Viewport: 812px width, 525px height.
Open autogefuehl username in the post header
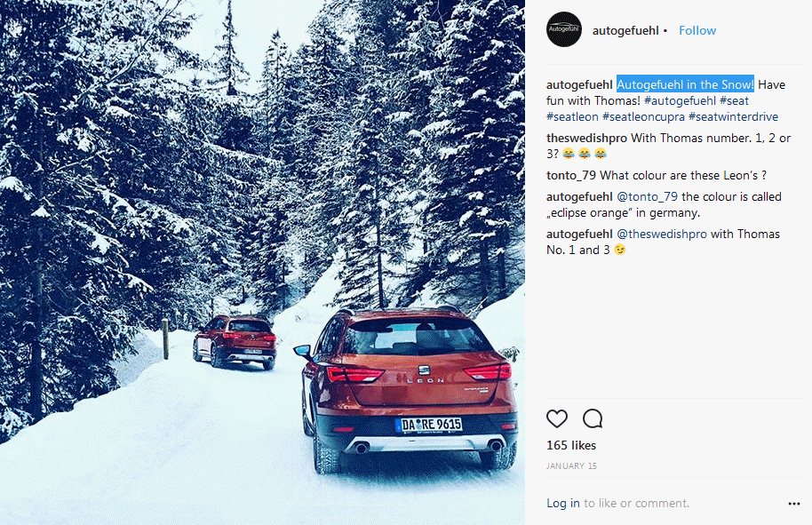[625, 30]
